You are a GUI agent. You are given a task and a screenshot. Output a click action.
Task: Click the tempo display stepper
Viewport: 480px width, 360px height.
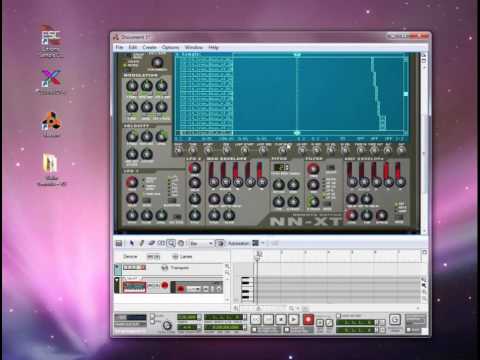(199, 317)
